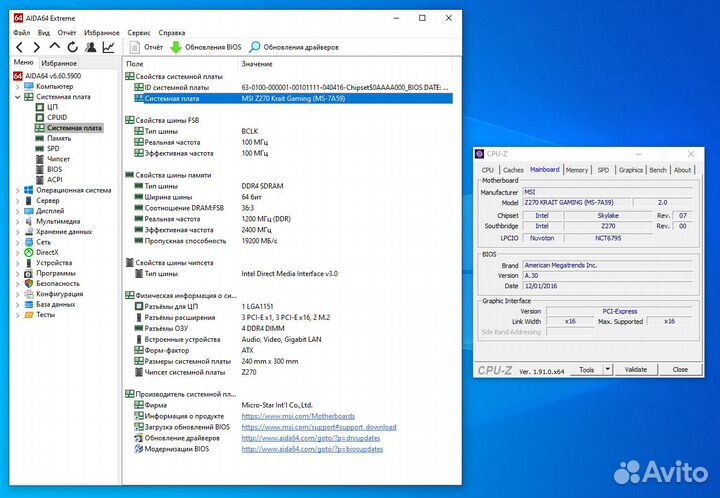
Task: Switch to the Избранное tab
Action: 59,62
